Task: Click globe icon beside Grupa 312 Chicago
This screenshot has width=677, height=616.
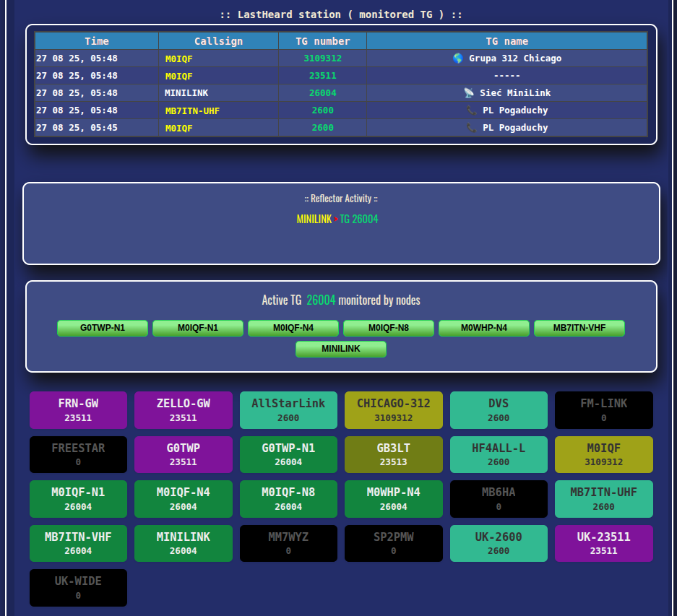Action: pos(458,58)
